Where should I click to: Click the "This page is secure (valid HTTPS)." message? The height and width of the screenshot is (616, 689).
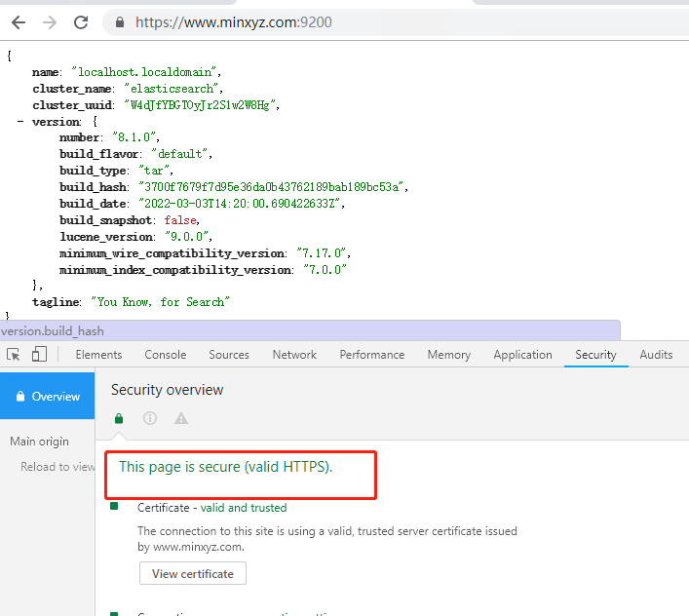(225, 467)
